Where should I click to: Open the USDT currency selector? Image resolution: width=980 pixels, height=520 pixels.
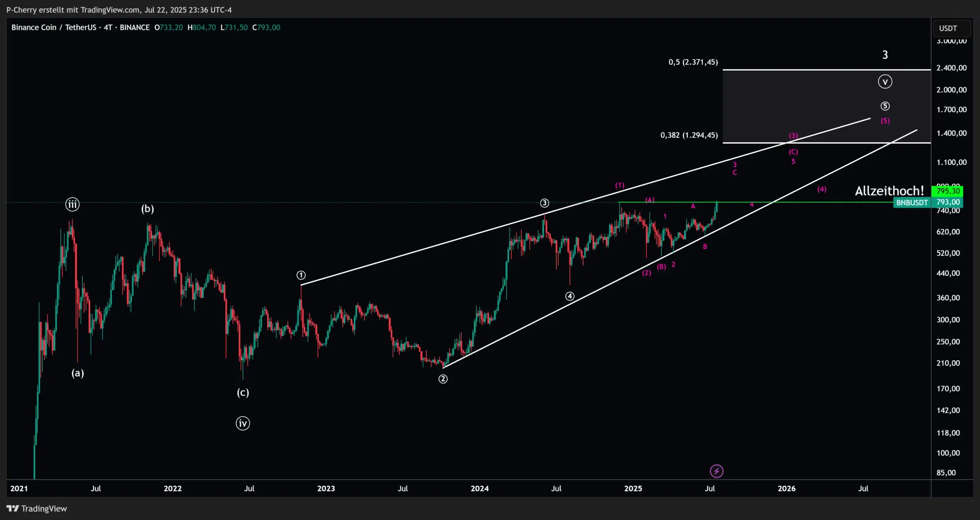952,28
